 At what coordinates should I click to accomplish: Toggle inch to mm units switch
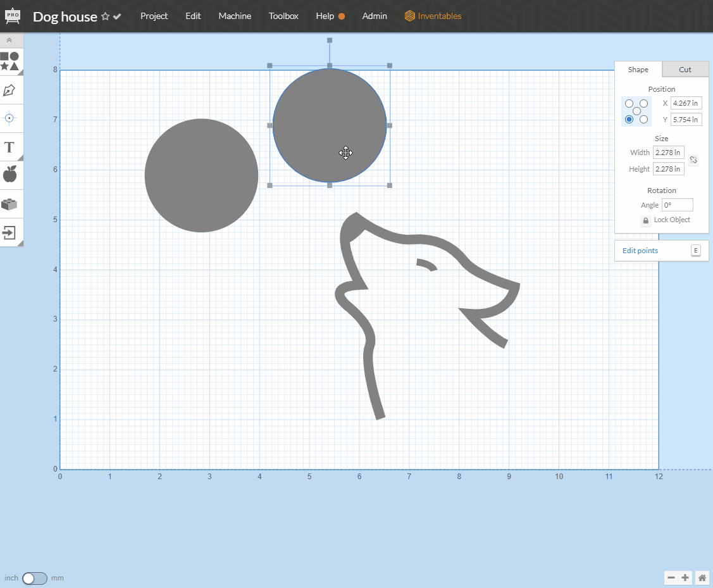tap(34, 578)
